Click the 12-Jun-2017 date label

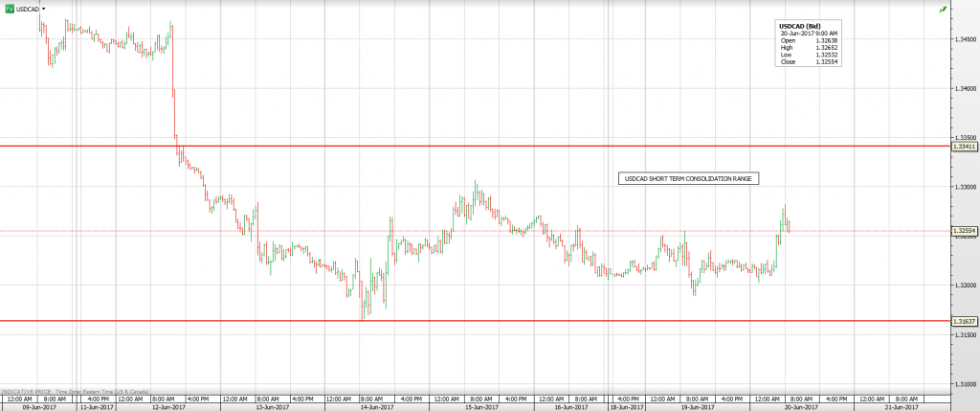point(168,406)
